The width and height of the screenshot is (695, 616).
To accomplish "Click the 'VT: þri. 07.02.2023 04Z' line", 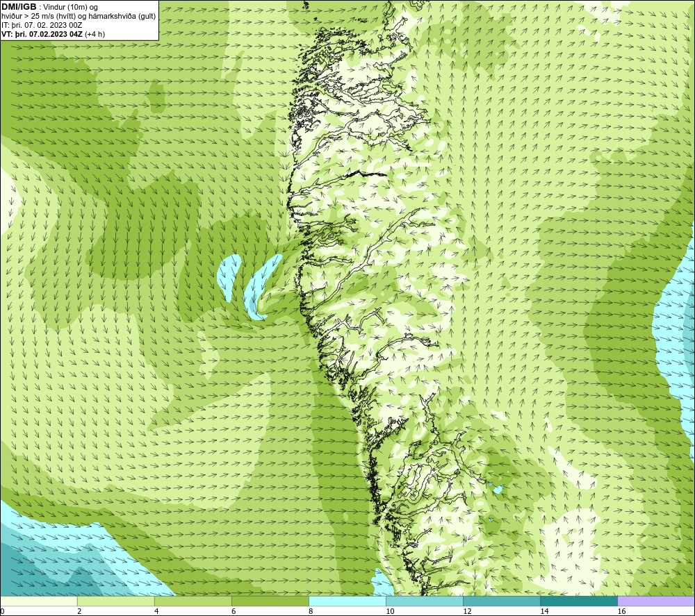I will click(42, 34).
